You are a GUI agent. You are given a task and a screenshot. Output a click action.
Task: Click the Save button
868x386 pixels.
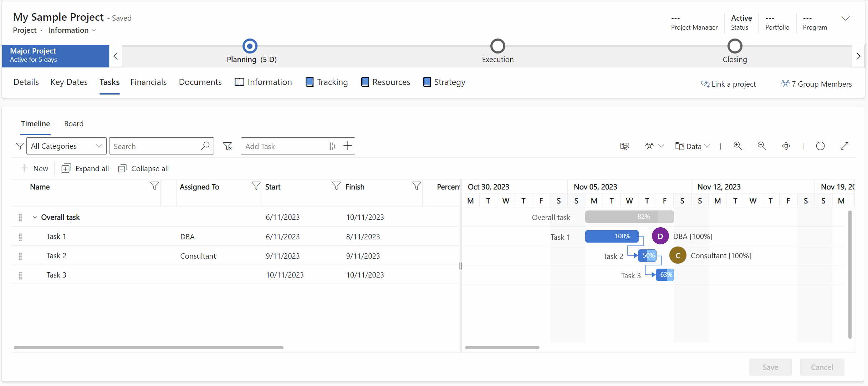(770, 367)
